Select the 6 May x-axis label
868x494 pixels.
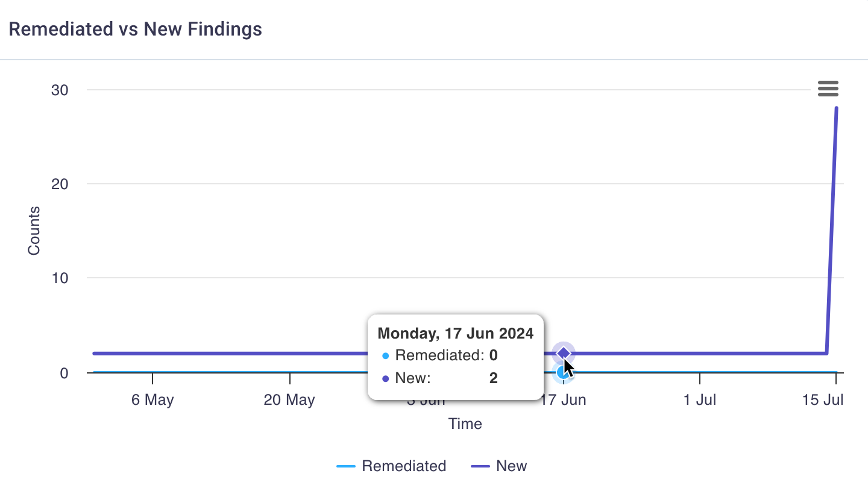[153, 400]
